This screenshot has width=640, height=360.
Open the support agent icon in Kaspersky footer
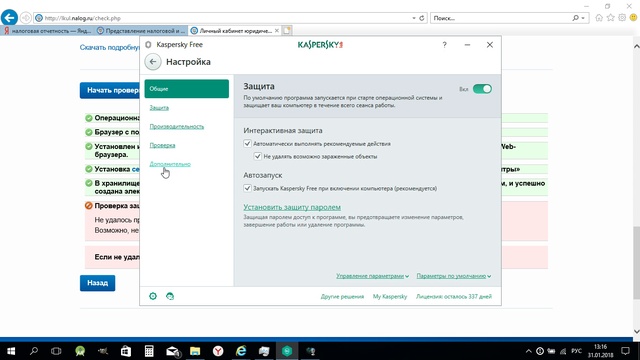tap(170, 296)
